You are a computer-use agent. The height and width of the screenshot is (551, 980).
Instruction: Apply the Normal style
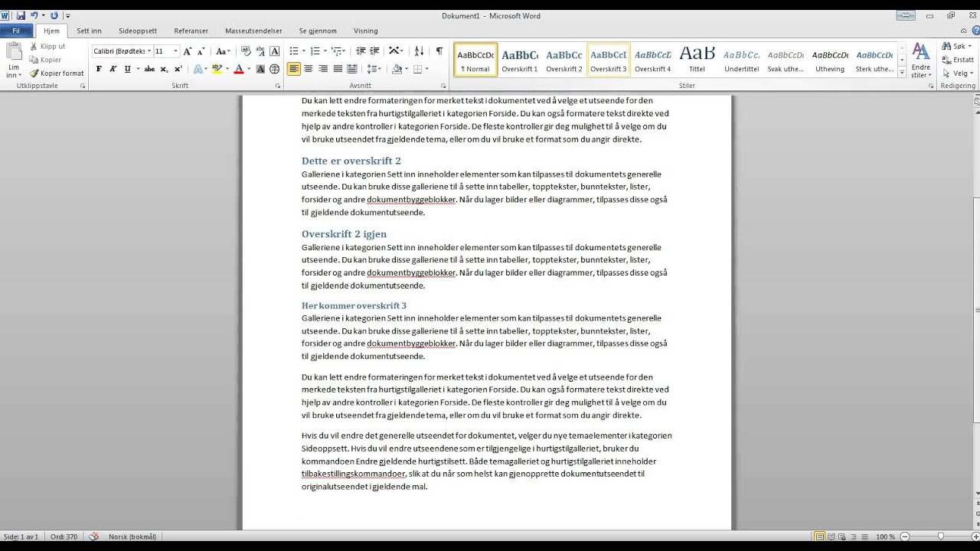pos(475,60)
